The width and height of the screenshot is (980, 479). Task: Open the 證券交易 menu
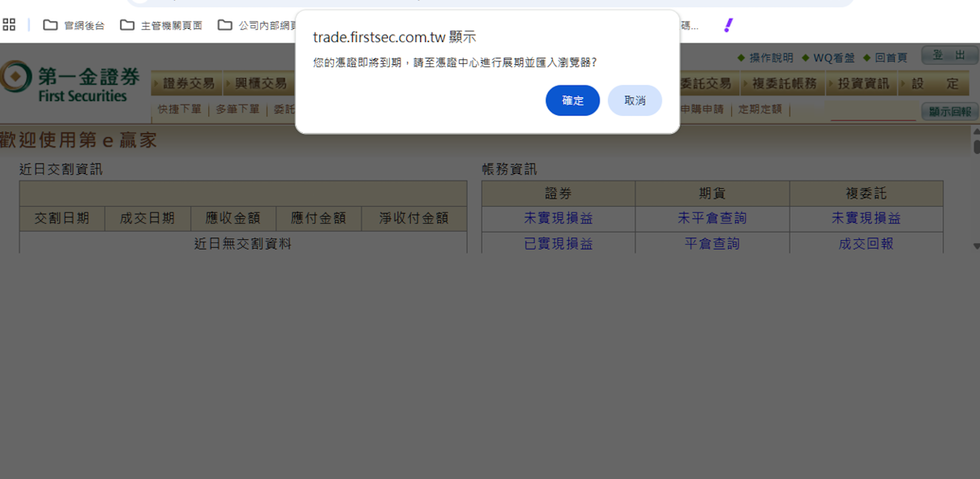pyautogui.click(x=188, y=84)
